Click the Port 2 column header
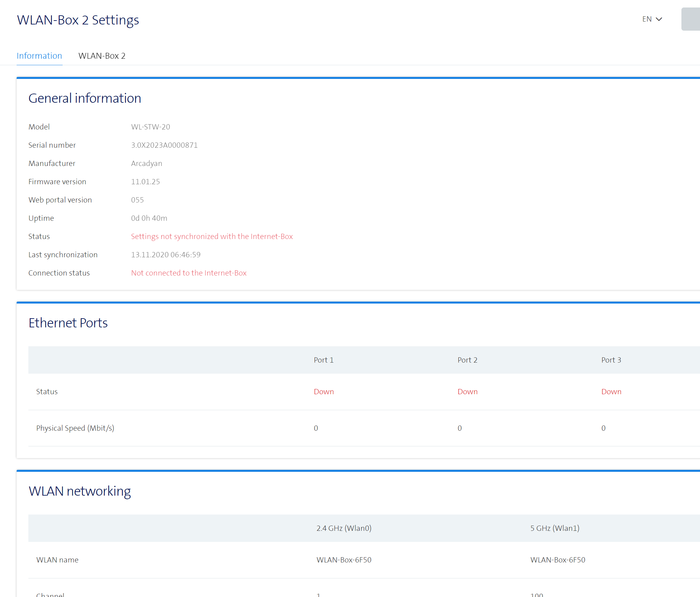The image size is (700, 597). (x=467, y=360)
